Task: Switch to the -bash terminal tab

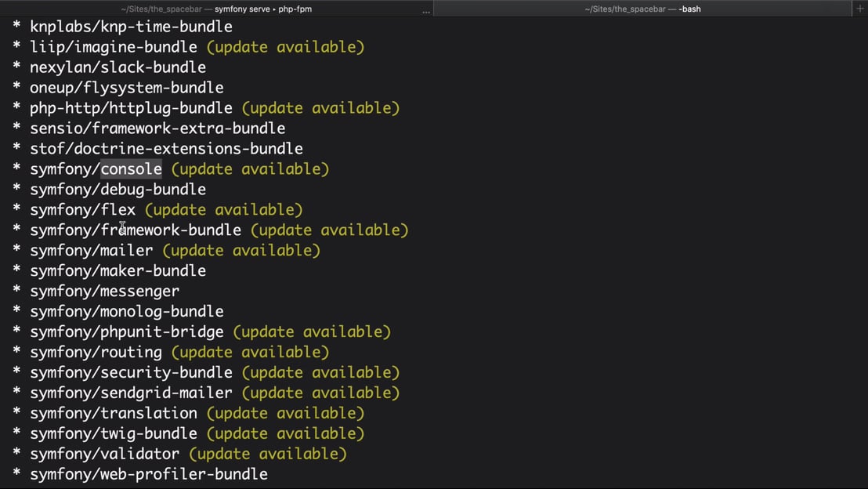Action: (x=642, y=9)
